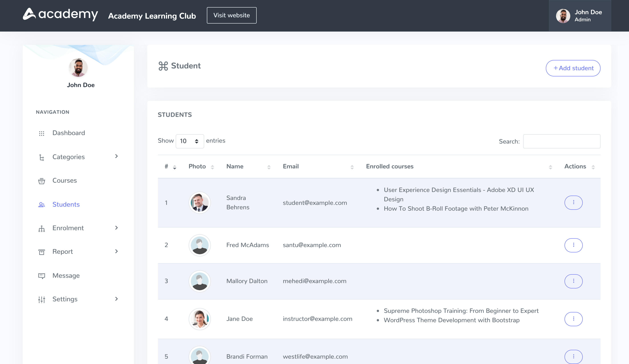The image size is (629, 364).
Task: Click the Courses basket icon
Action: click(42, 181)
